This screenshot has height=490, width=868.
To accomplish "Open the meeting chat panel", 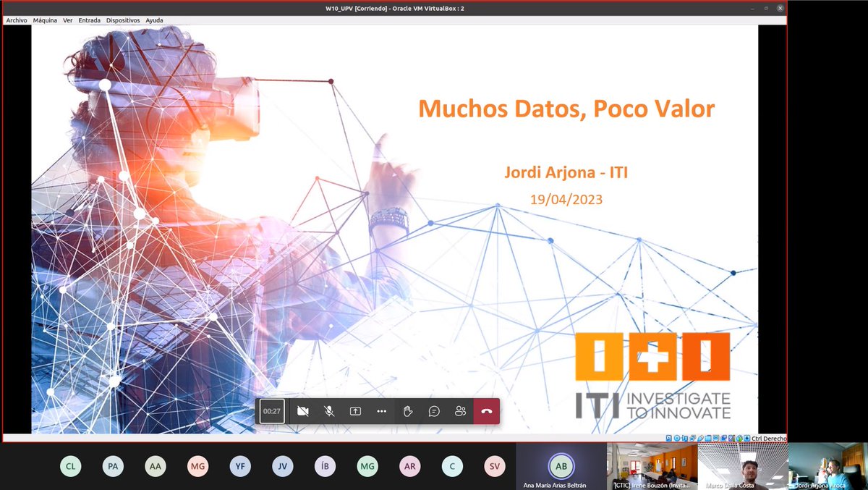I will pos(434,411).
